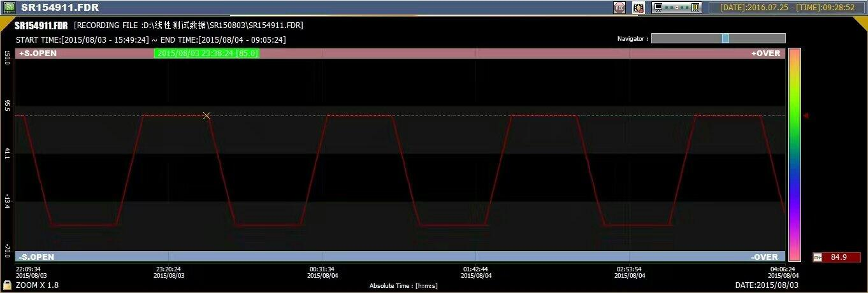Click the -OVER label on bottom band
The image size is (868, 293).
[x=766, y=257]
